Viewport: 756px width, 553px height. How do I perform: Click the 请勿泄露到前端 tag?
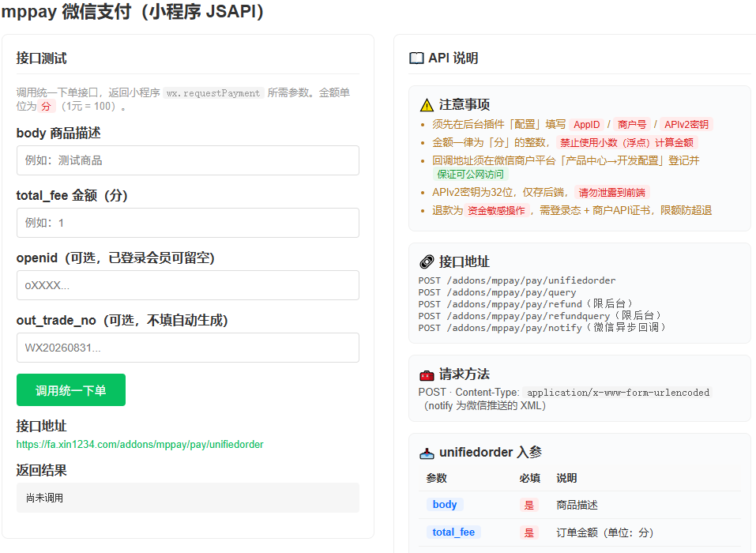612,193
